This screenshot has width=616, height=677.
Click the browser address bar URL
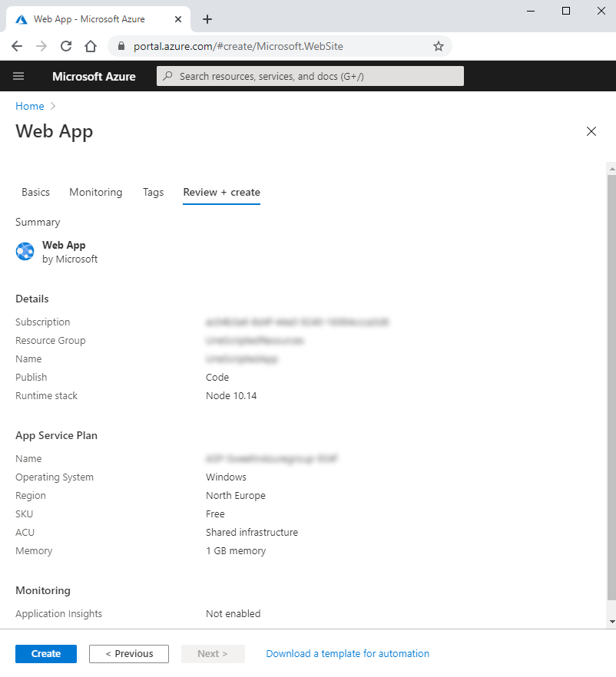pyautogui.click(x=238, y=46)
